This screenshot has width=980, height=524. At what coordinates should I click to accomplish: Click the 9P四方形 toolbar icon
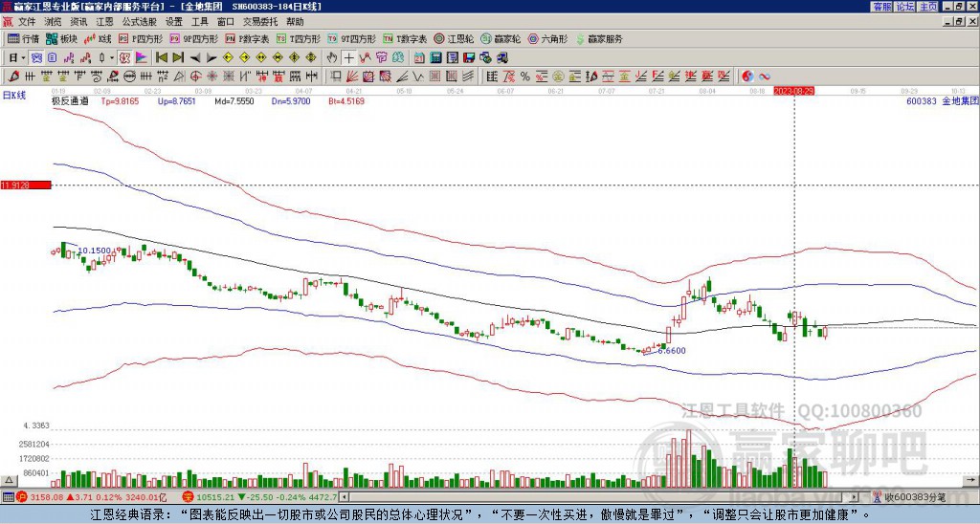click(192, 39)
